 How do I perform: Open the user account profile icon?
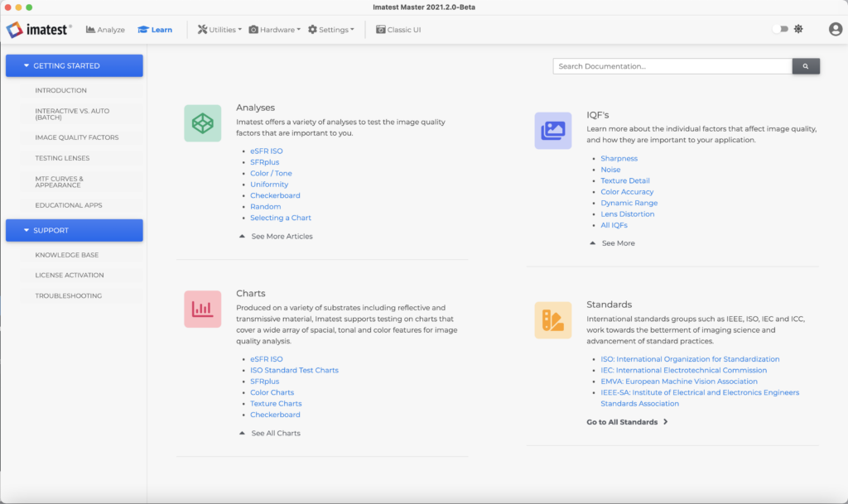pyautogui.click(x=835, y=29)
